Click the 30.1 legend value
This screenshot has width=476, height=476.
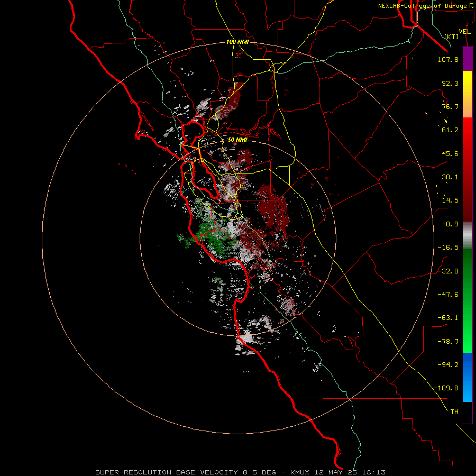tap(450, 177)
